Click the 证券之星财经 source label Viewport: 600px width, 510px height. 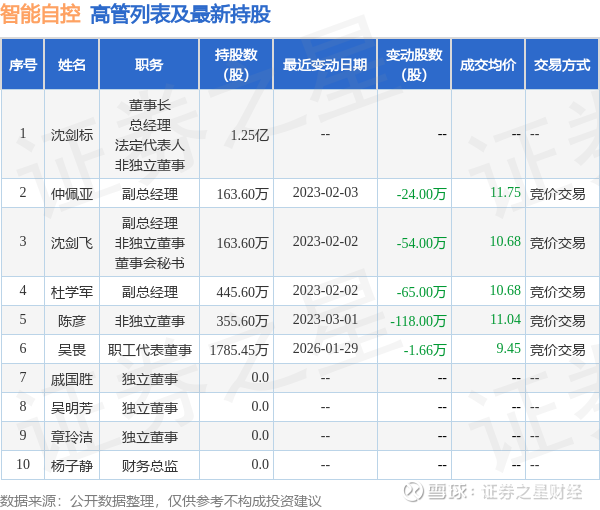pyautogui.click(x=532, y=492)
